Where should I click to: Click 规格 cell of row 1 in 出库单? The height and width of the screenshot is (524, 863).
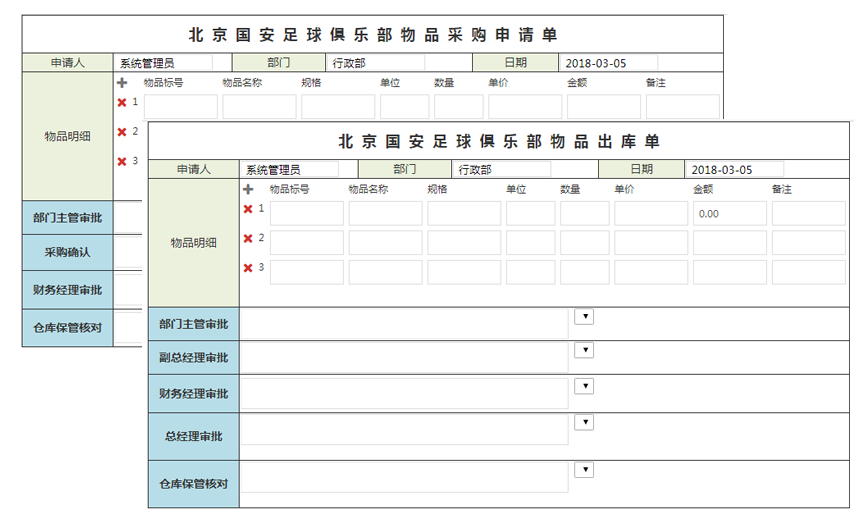tap(464, 214)
